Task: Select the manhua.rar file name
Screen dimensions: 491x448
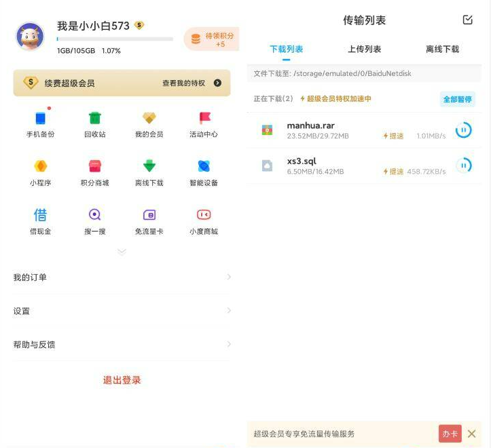Action: [x=310, y=126]
